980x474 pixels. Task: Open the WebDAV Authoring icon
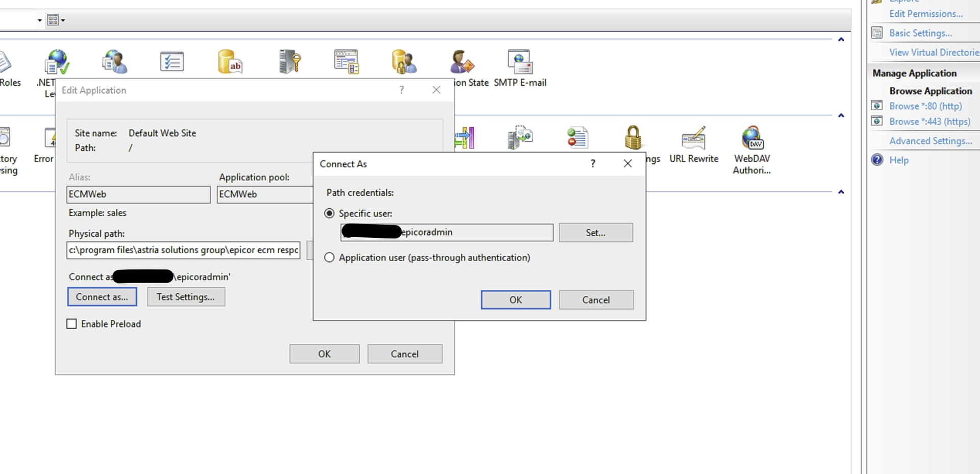[x=752, y=137]
